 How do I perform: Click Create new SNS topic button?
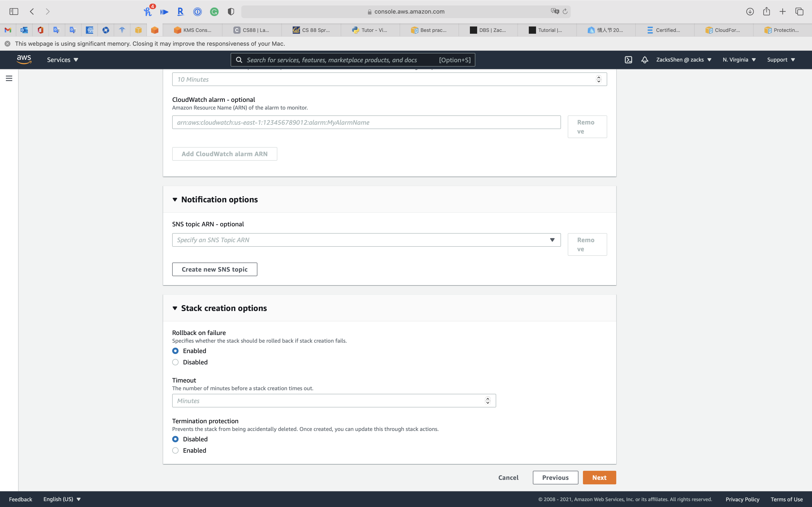214,269
